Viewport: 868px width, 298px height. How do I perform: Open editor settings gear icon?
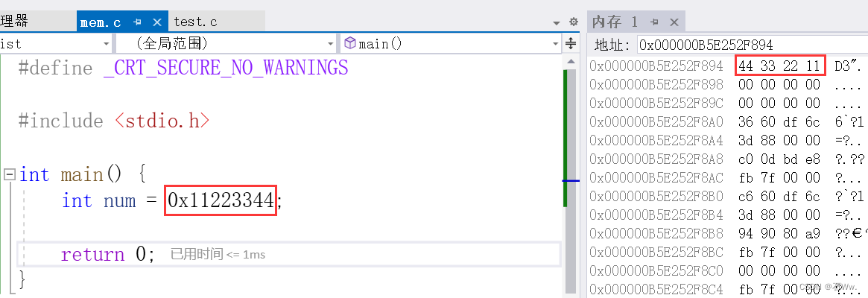click(574, 22)
